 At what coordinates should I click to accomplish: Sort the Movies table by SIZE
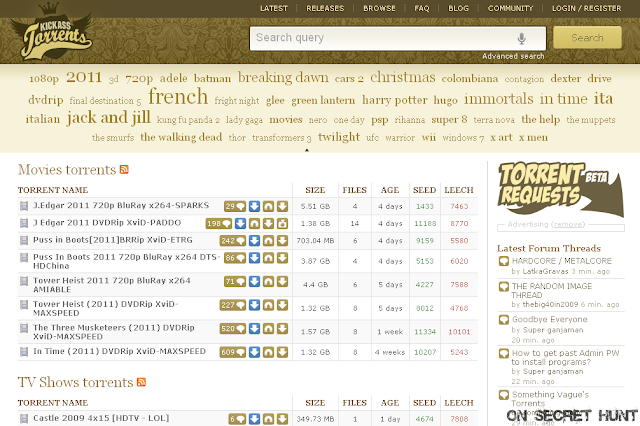coord(315,190)
